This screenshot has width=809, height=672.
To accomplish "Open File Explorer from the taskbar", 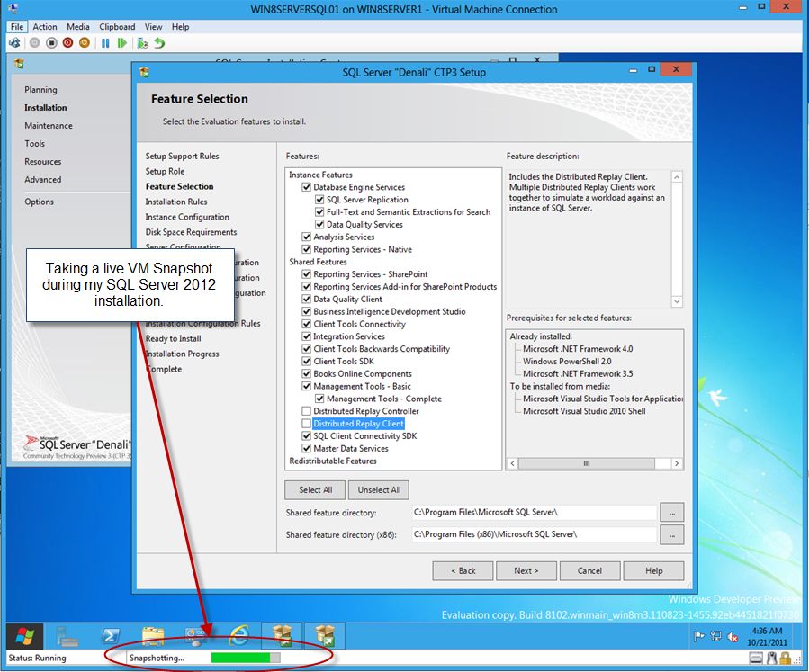I will coord(153,636).
